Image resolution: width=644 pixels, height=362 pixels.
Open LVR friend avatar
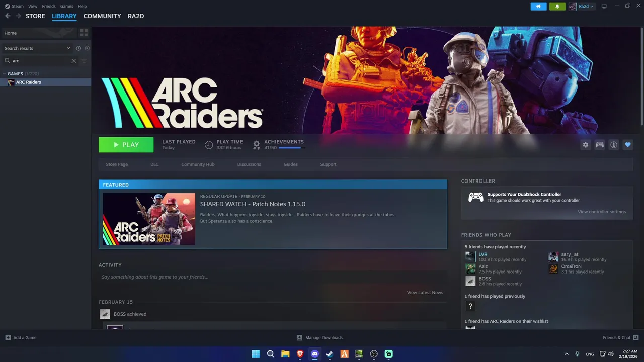tap(470, 256)
